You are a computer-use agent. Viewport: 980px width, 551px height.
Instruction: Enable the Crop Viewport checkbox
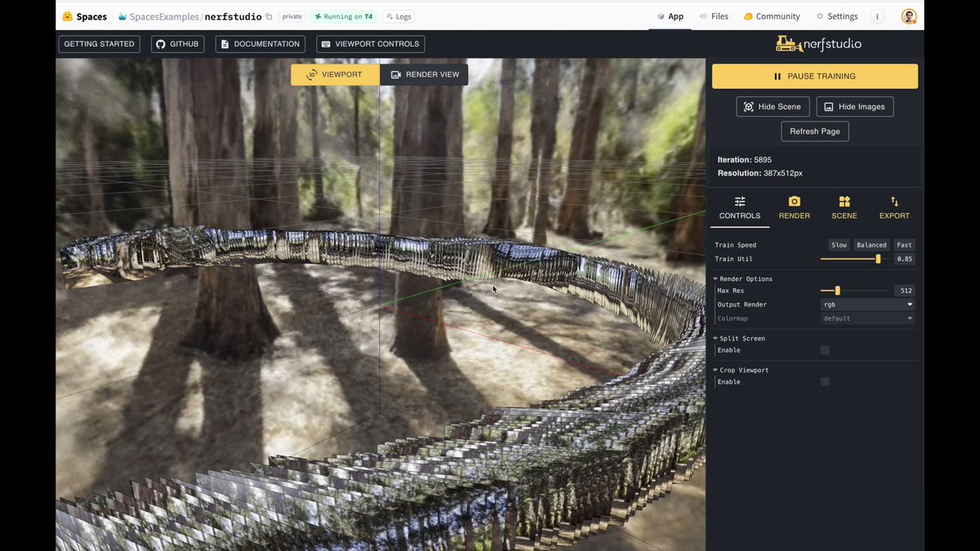pyautogui.click(x=825, y=382)
